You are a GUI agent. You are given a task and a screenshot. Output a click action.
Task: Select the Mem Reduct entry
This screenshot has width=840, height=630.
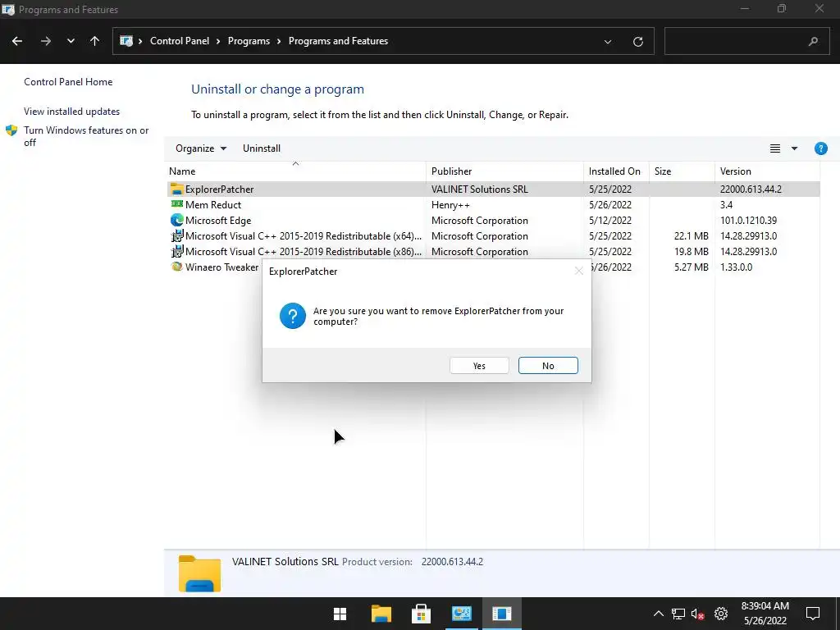tap(493, 204)
